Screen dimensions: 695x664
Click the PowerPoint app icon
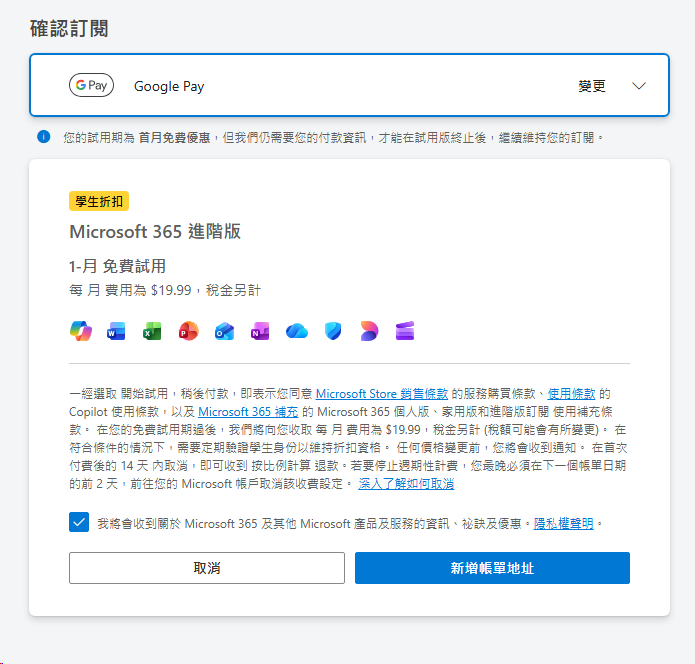[188, 331]
